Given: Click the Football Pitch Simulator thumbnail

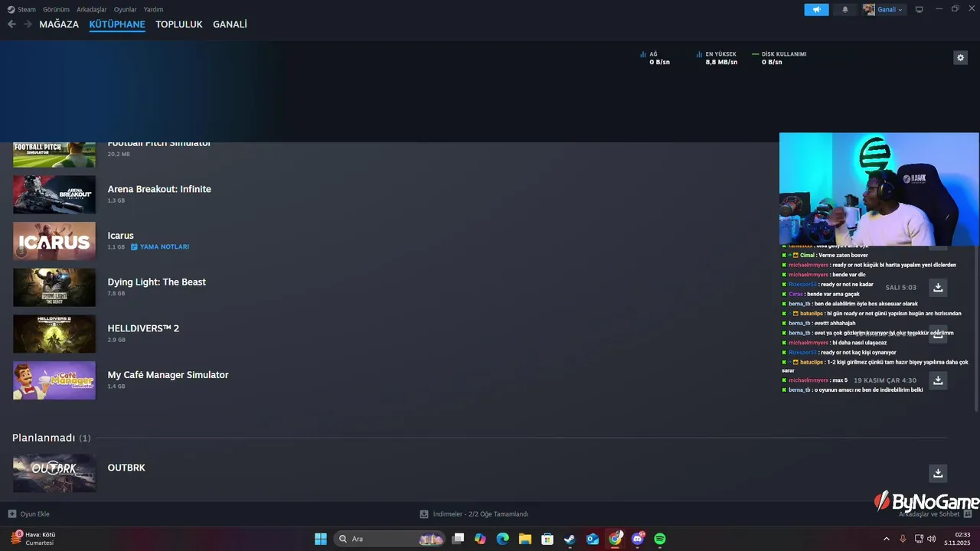Looking at the screenshot, I should coord(54,155).
